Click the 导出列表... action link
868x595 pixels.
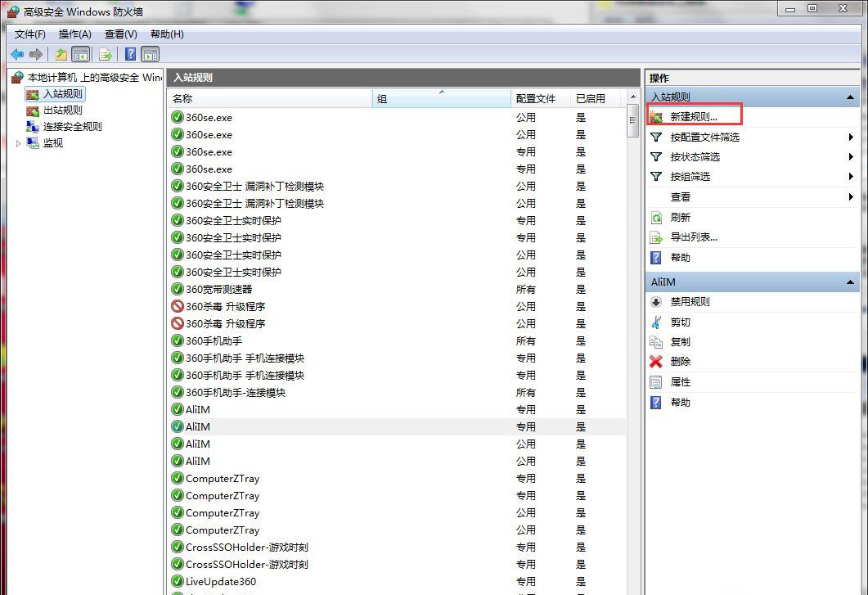coord(694,237)
